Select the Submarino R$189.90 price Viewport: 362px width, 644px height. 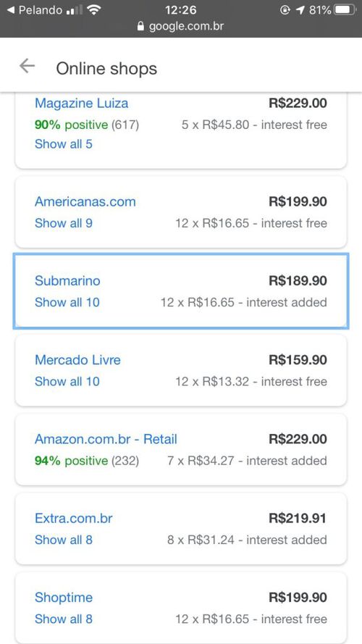(x=298, y=281)
